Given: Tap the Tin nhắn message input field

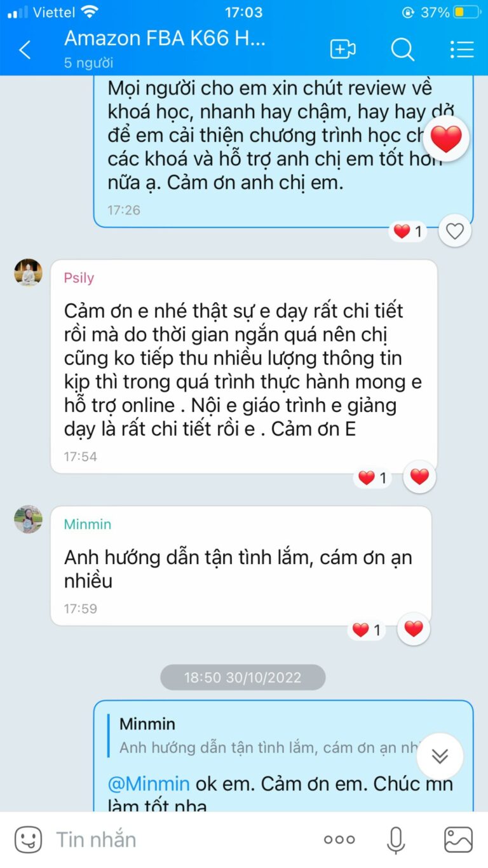Looking at the screenshot, I should (184, 839).
